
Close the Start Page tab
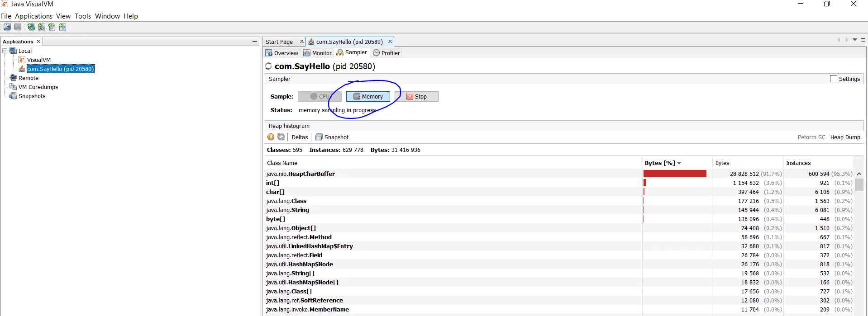click(302, 42)
